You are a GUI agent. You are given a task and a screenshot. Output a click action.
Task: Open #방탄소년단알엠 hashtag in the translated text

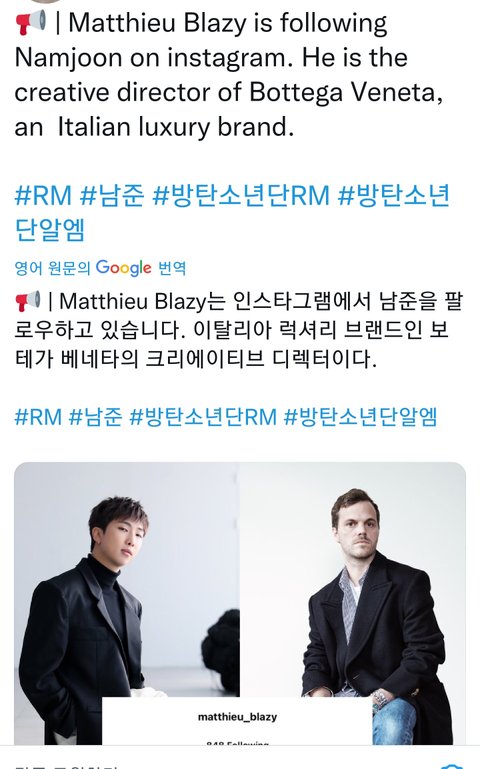pyautogui.click(x=360, y=417)
